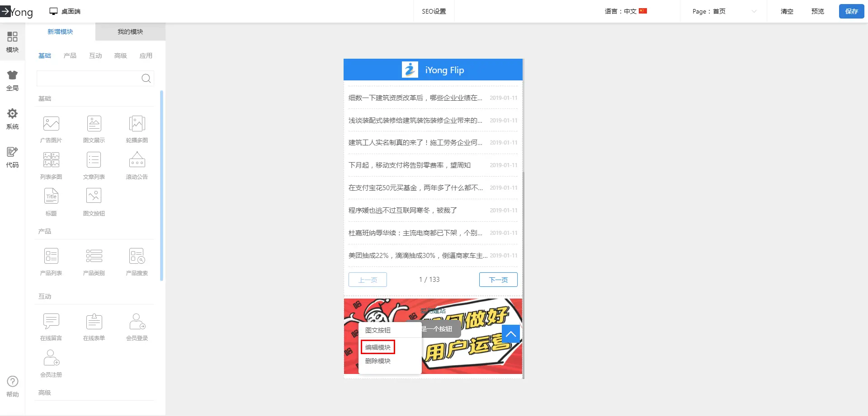Open the 语言 language selector
868x416 pixels.
pyautogui.click(x=626, y=11)
